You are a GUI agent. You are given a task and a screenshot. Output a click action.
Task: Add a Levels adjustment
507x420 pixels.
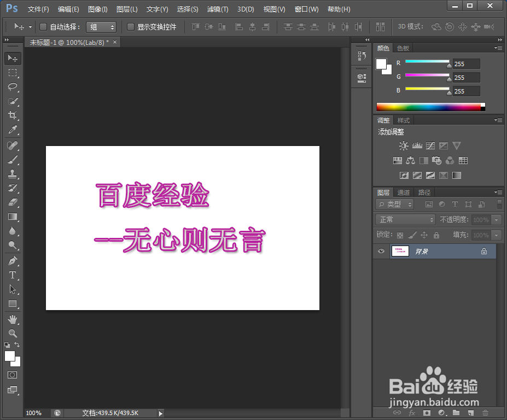[x=417, y=146]
